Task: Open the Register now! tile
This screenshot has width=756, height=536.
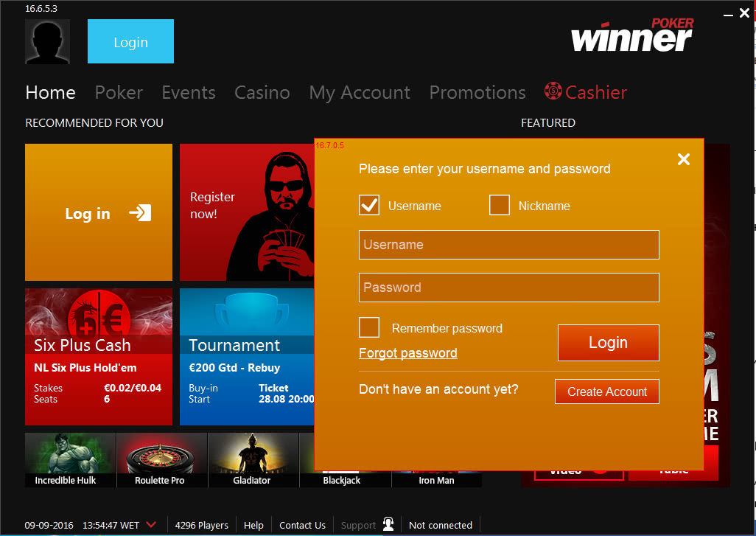Action: pos(247,212)
